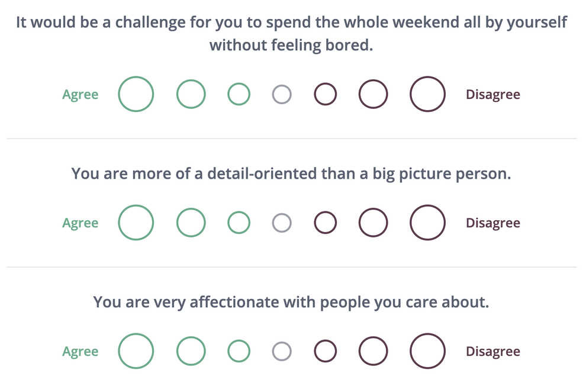This screenshot has width=586, height=392.
Task: Pick slight Disagree for detail-oriented question
Action: tap(326, 223)
